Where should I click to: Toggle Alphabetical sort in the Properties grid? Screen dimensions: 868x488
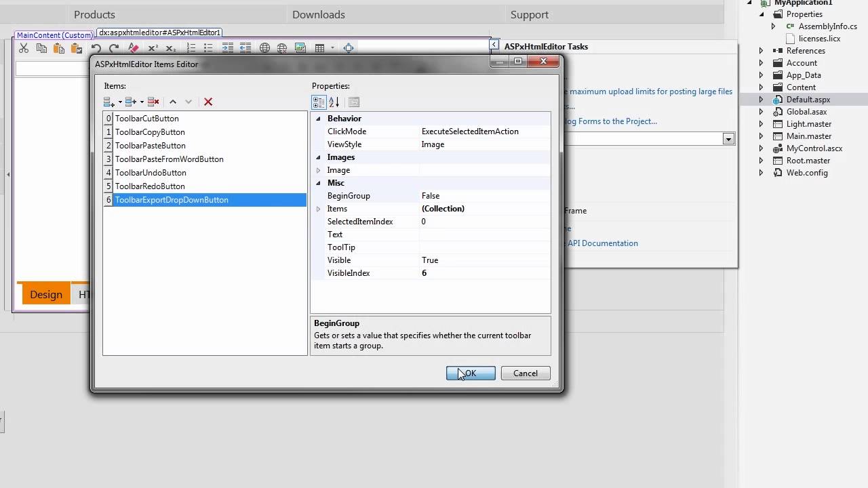[x=334, y=102]
